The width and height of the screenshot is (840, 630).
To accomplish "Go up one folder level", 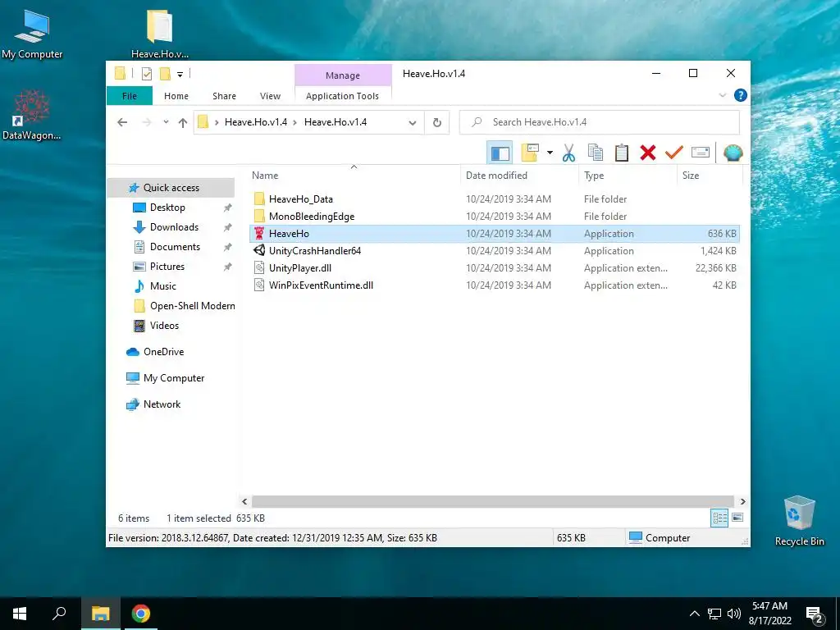I will tap(183, 123).
